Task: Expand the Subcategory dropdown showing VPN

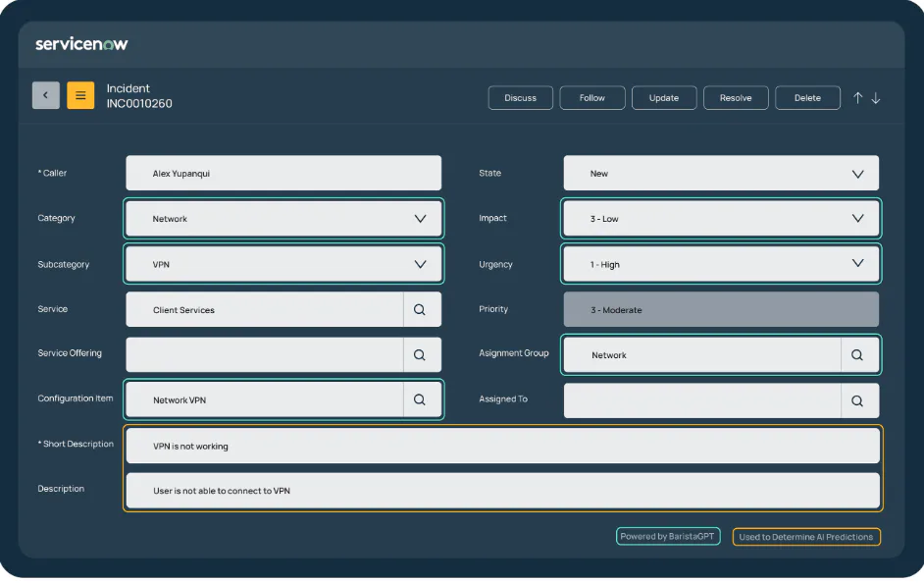Action: pos(283,264)
